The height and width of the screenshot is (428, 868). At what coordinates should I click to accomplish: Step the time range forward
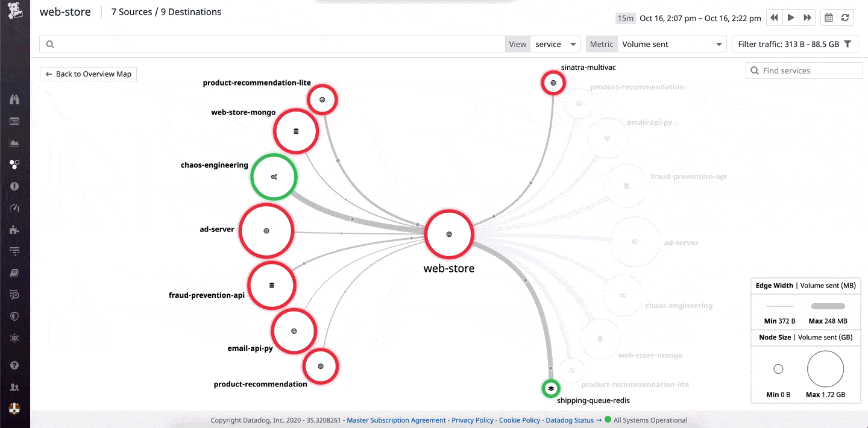[x=807, y=18]
